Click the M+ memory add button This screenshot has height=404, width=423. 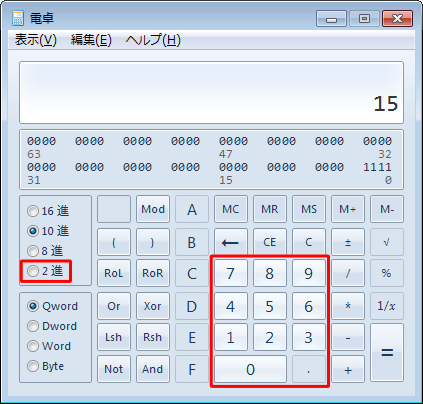pyautogui.click(x=348, y=209)
